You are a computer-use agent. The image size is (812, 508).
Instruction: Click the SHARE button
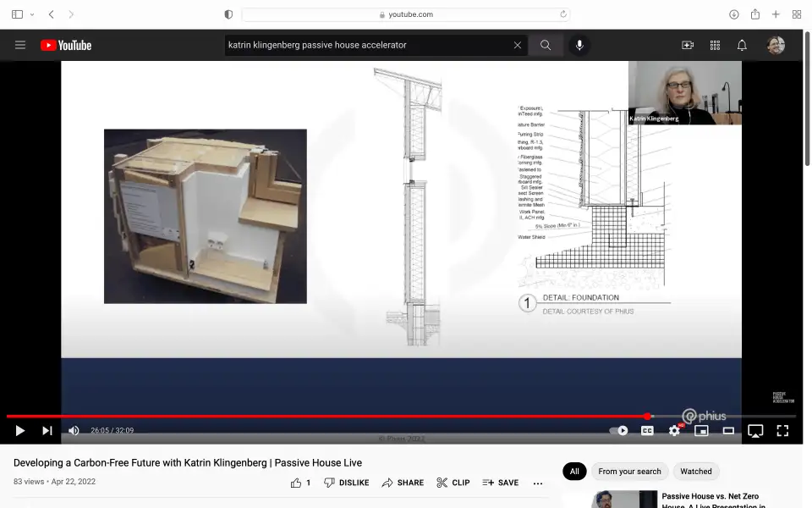(403, 483)
